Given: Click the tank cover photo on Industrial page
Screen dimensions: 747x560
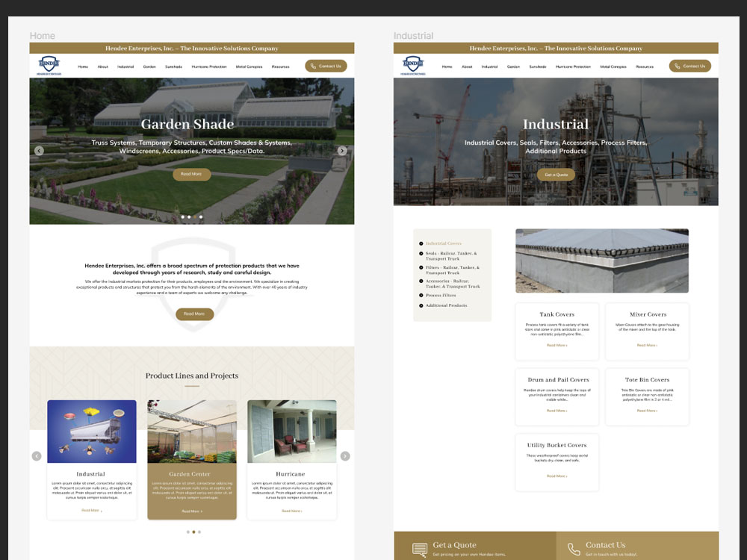Looking at the screenshot, I should coord(601,261).
